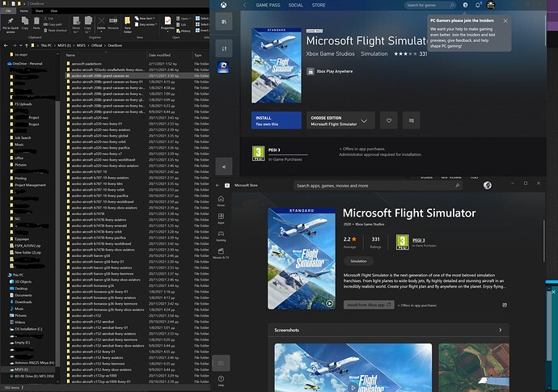Open Apps in Microsoft Store sidebar

(221, 218)
